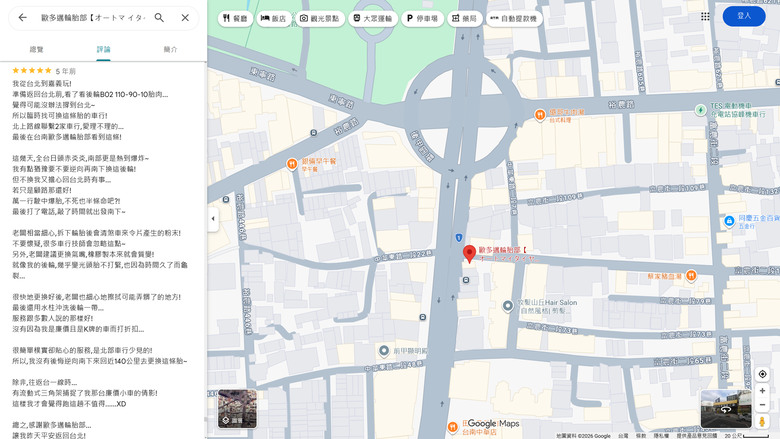Select the Hair Salon location pin
Image resolution: width=780 pixels, height=439 pixels.
pos(507,306)
